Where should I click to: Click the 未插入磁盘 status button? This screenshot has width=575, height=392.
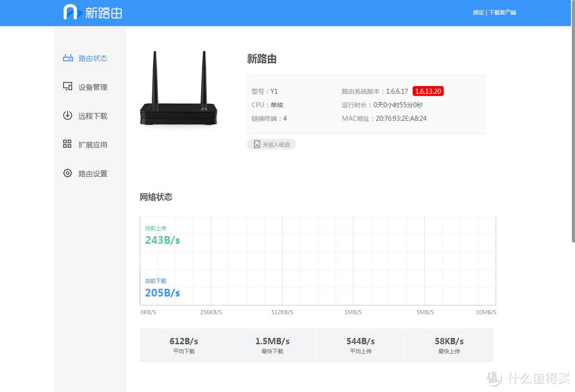272,144
